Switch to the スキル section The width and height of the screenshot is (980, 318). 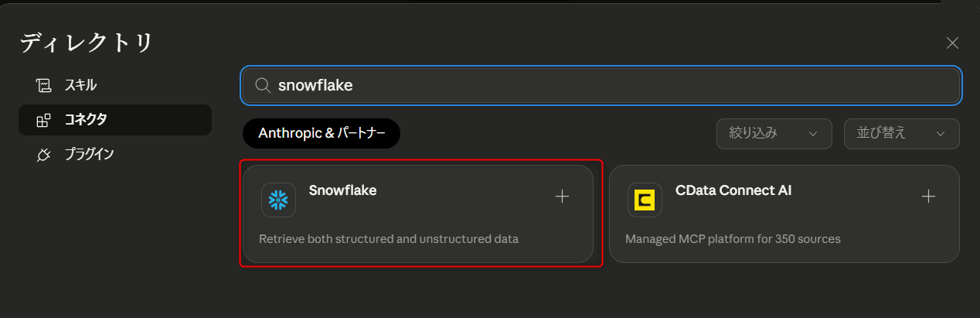pyautogui.click(x=80, y=85)
